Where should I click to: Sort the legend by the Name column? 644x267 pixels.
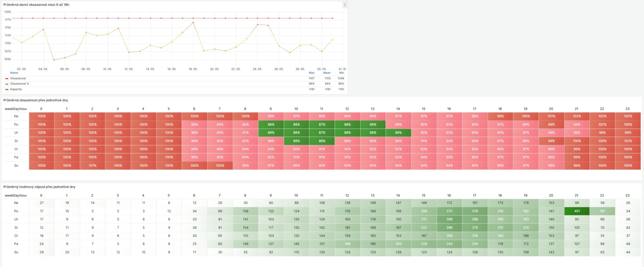tap(14, 73)
